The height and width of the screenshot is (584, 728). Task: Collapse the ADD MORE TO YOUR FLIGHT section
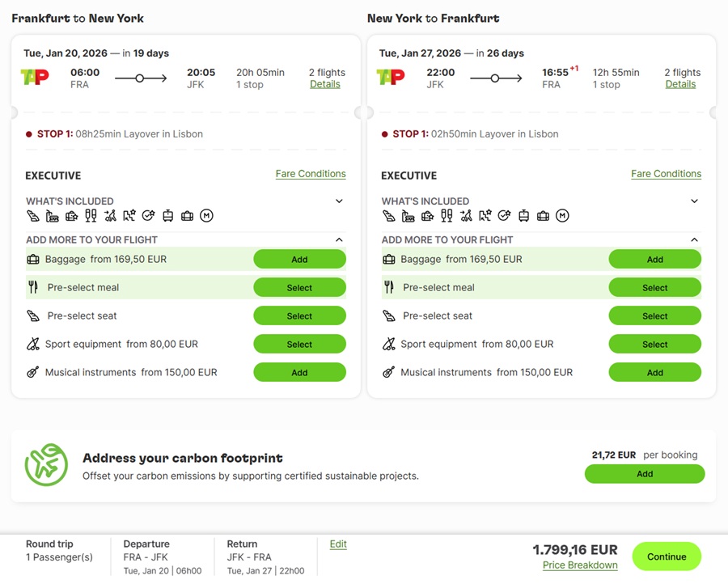pyautogui.click(x=339, y=239)
